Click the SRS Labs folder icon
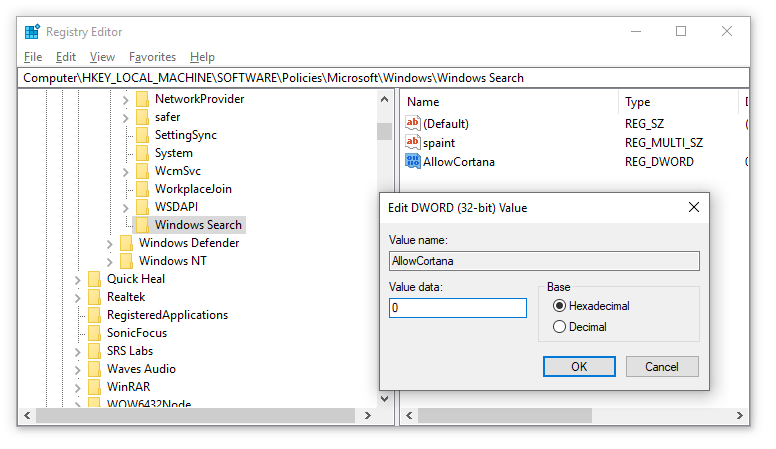776x449 pixels. [95, 351]
